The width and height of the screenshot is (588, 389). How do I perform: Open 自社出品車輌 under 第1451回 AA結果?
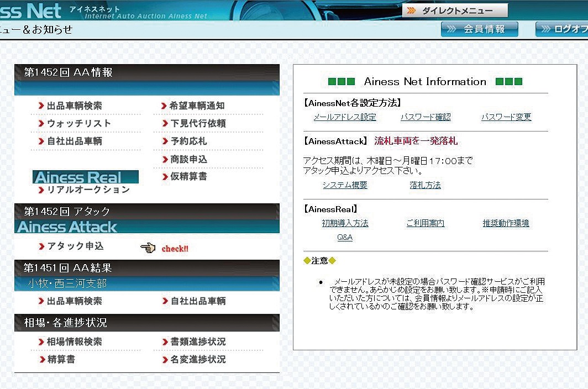(x=194, y=301)
